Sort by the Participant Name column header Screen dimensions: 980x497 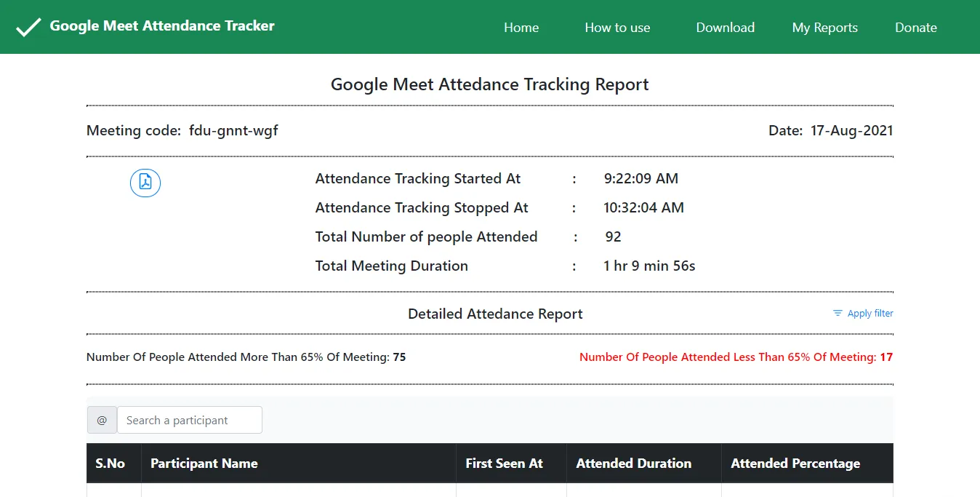(x=204, y=463)
